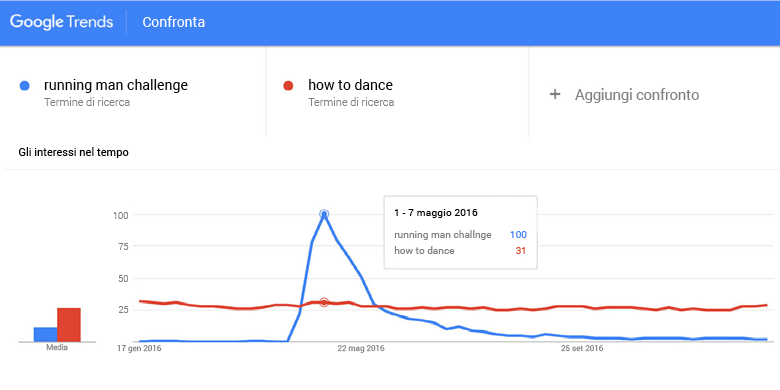Click Termine di ricerca under how to dance
The image size is (780, 390).
click(351, 102)
